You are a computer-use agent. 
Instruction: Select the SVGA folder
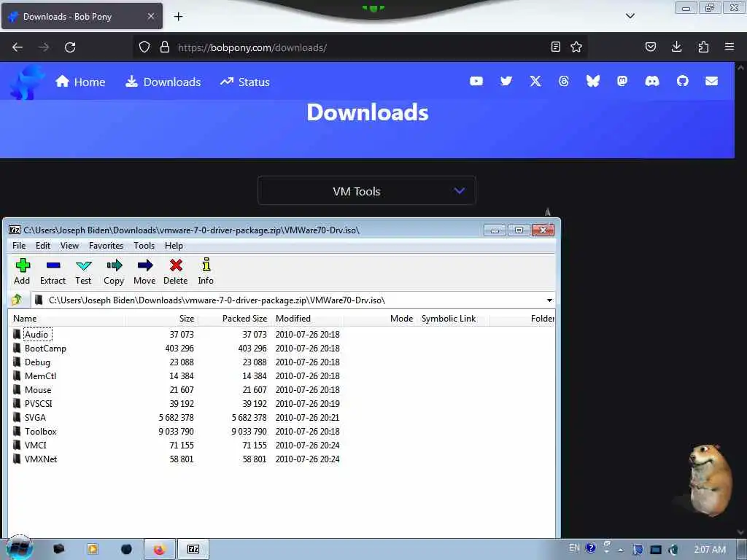click(x=35, y=417)
